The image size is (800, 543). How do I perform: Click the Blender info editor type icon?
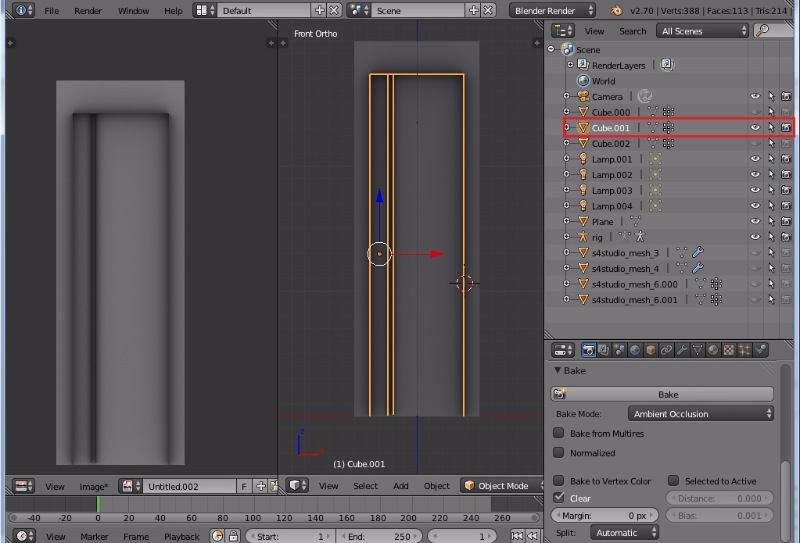coord(19,10)
